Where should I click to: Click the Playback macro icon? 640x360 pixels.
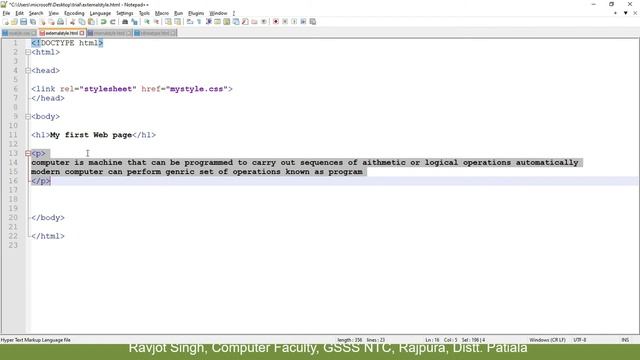[x=294, y=22]
